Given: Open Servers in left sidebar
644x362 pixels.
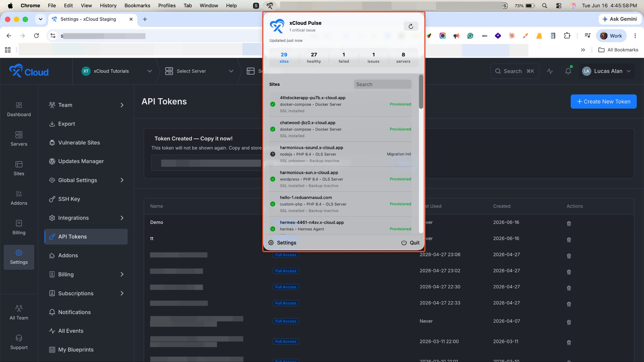Looking at the screenshot, I should click(x=19, y=139).
